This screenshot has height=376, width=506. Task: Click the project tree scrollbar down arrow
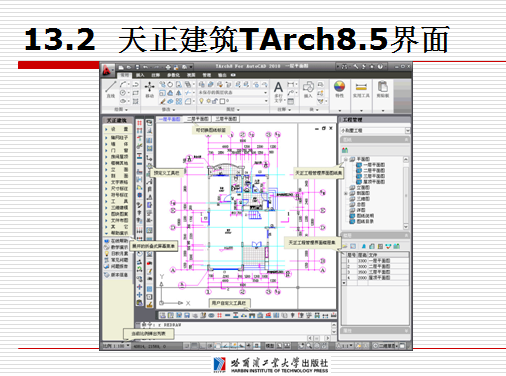406,227
